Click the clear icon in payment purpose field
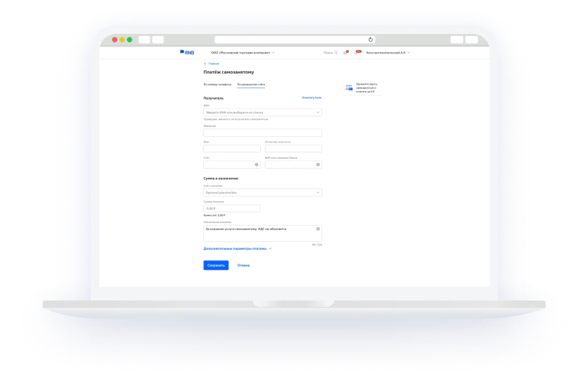The width and height of the screenshot is (588, 381). pos(318,229)
